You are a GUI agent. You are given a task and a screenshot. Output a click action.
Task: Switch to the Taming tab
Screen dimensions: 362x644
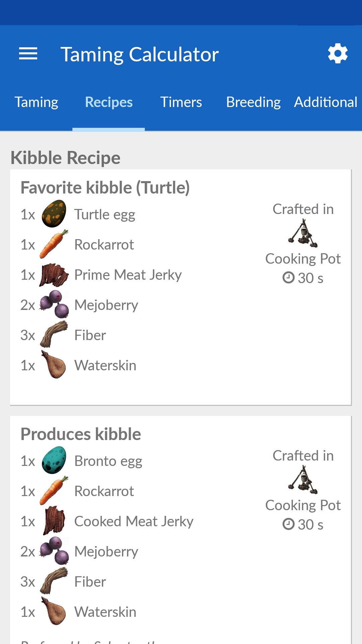coord(36,102)
